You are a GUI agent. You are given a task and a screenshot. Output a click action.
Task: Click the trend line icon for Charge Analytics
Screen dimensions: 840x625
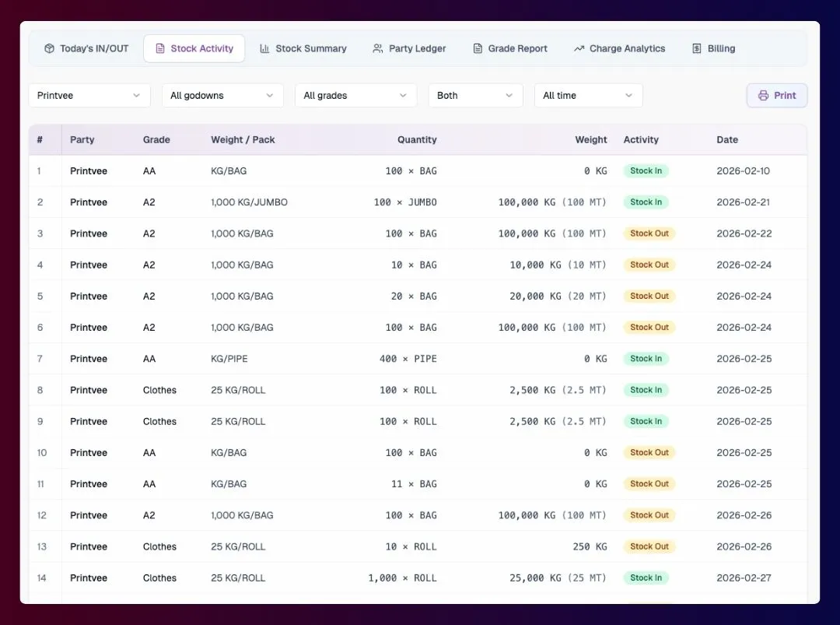pos(579,48)
